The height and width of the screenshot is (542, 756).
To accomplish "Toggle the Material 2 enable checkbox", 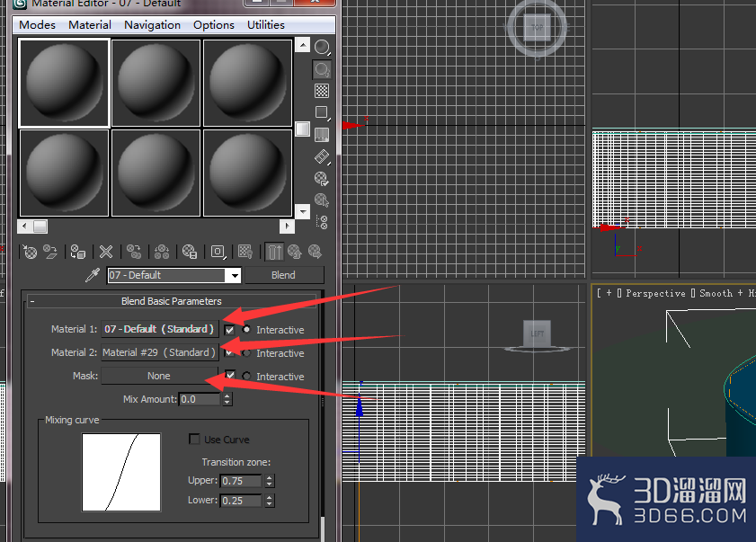I will tap(229, 353).
